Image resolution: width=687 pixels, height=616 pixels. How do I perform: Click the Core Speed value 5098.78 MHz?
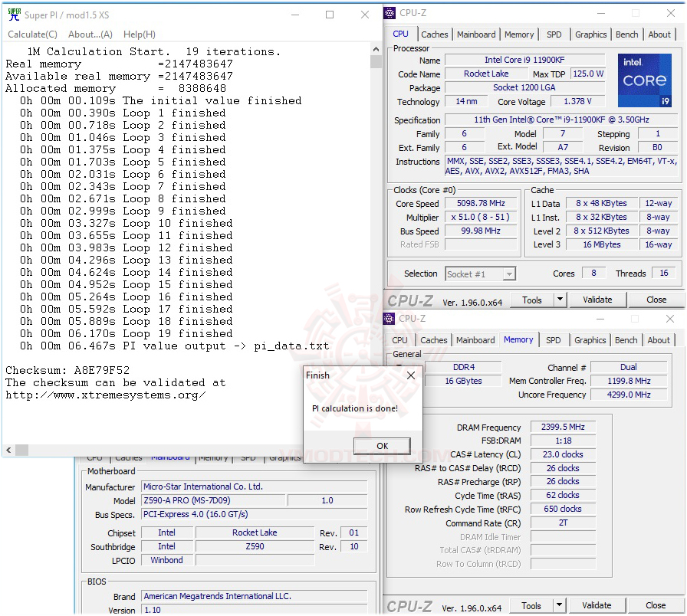point(481,203)
